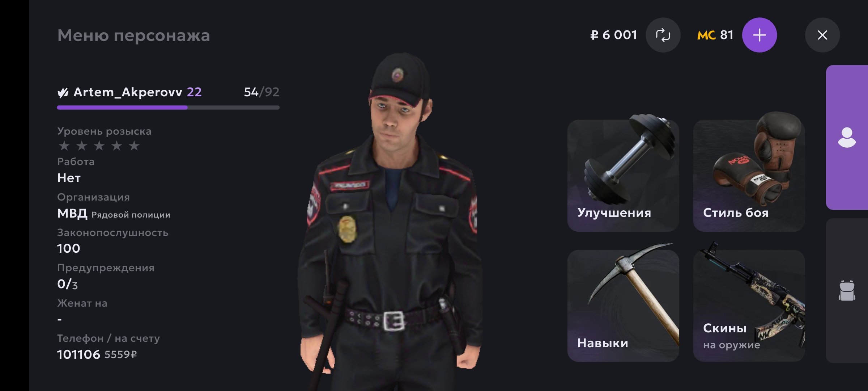Open Скины на оружие weapon skins card
Image resolution: width=868 pixels, height=391 pixels.
tap(749, 306)
